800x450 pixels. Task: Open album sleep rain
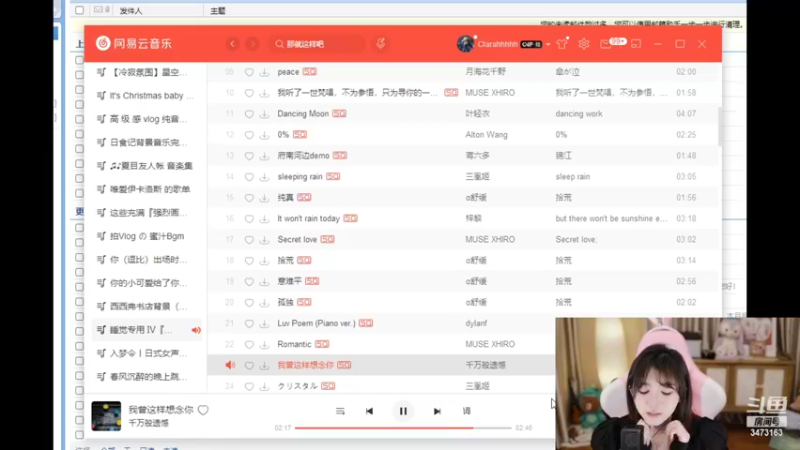point(572,177)
